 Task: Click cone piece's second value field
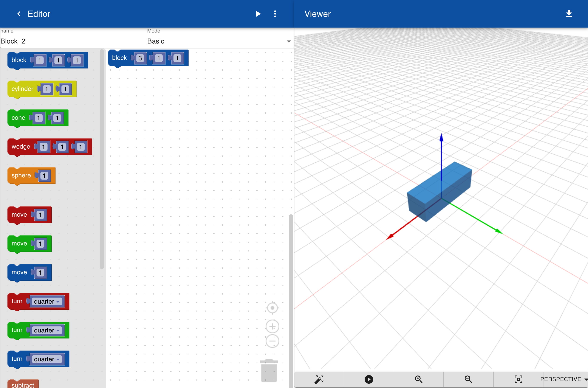click(x=57, y=118)
